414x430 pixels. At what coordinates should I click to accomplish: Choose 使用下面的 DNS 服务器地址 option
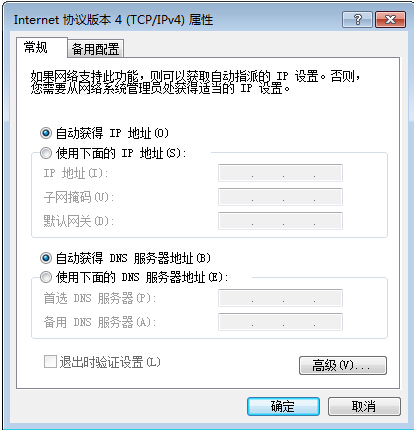[46, 277]
